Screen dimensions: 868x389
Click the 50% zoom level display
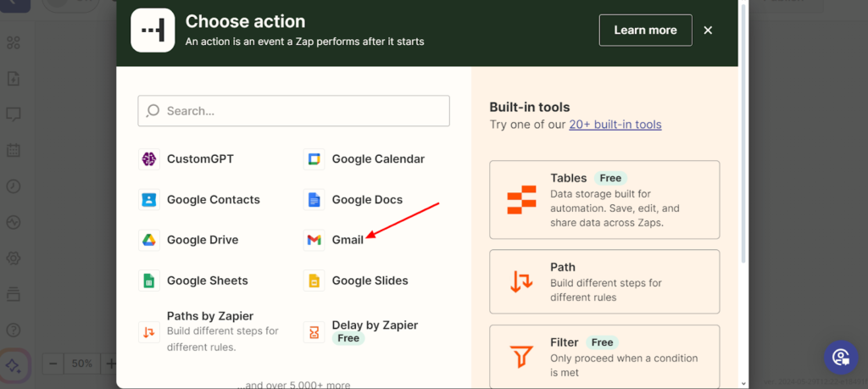(82, 364)
